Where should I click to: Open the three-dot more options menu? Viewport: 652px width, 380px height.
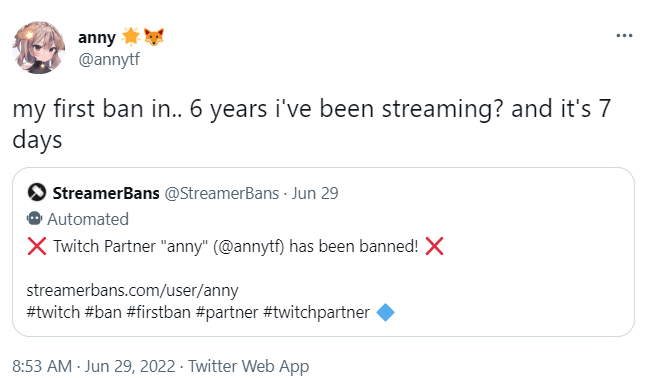pyautogui.click(x=624, y=36)
